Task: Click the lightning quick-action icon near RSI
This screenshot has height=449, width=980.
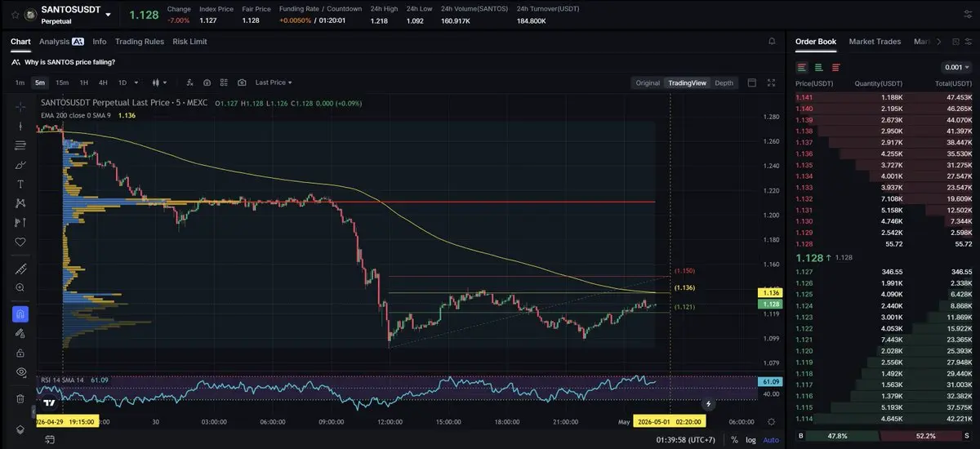Action: tap(708, 403)
